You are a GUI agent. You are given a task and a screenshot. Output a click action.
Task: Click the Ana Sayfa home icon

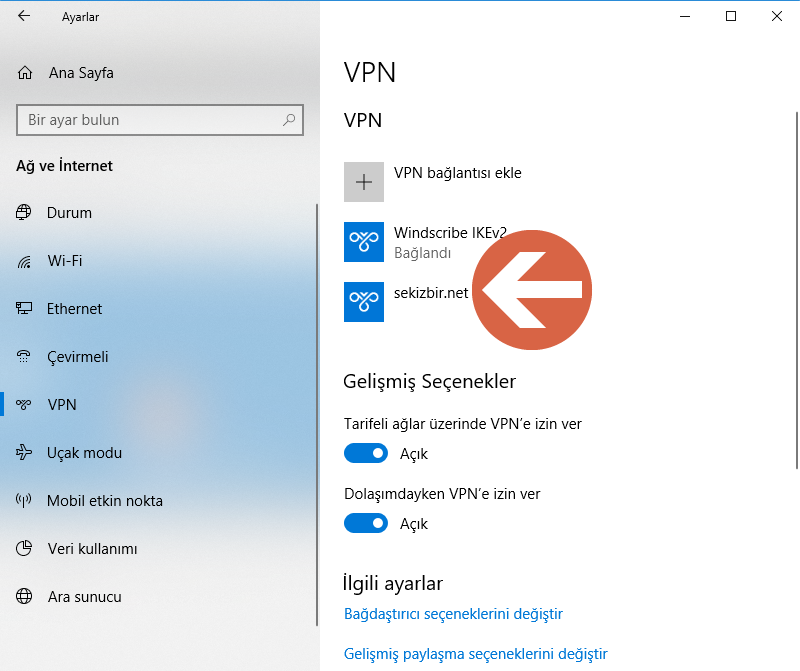[x=22, y=72]
